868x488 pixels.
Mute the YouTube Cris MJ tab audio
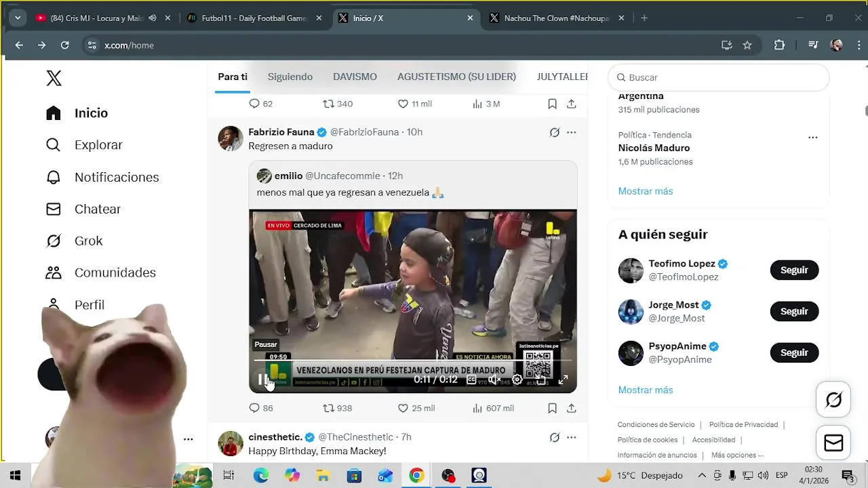tap(153, 18)
